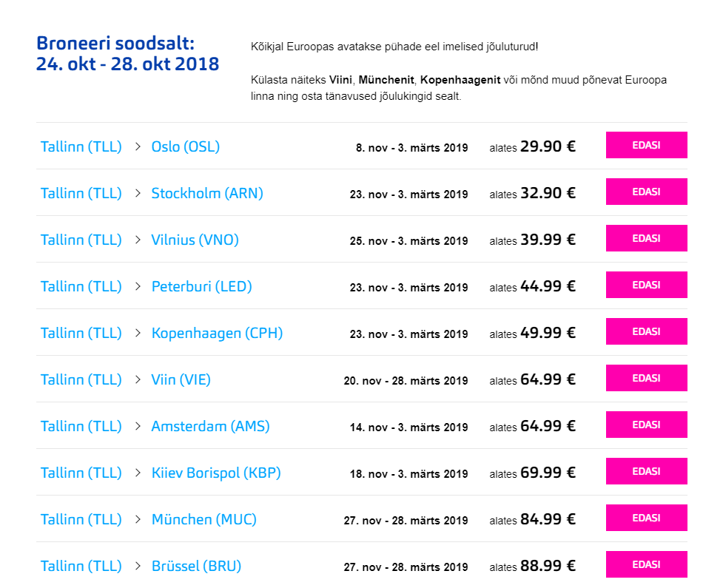This screenshot has width=723, height=588.
Task: Click the chevron next to Vilnius (VNO)
Action: coord(138,240)
